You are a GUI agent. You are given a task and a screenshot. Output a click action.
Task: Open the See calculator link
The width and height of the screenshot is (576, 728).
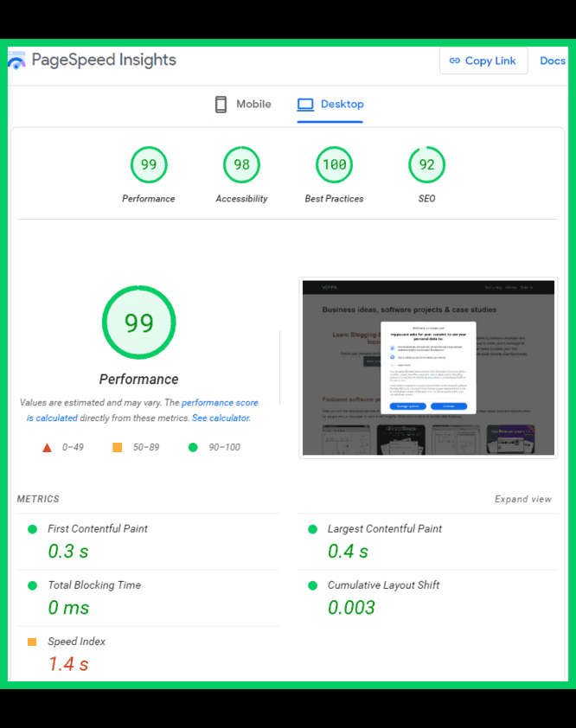221,418
